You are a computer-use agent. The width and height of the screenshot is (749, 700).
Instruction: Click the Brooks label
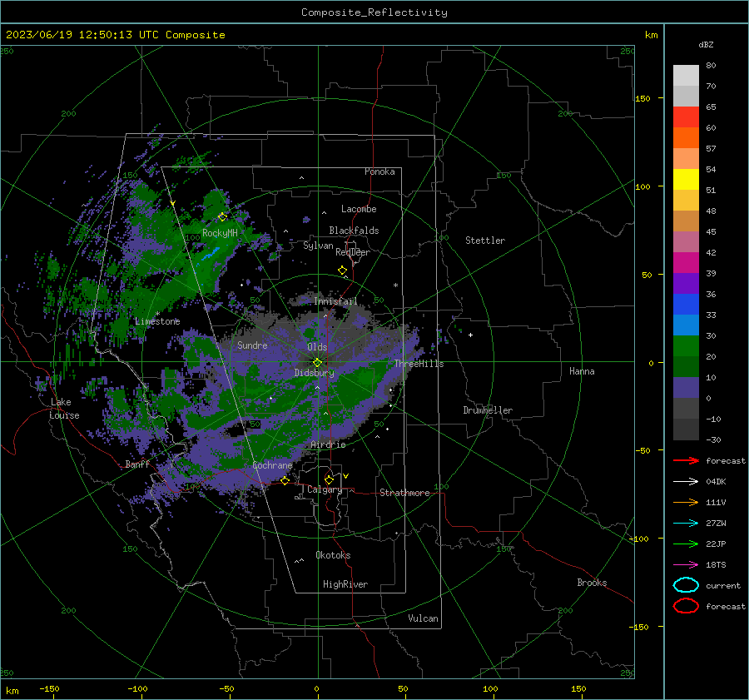click(592, 583)
